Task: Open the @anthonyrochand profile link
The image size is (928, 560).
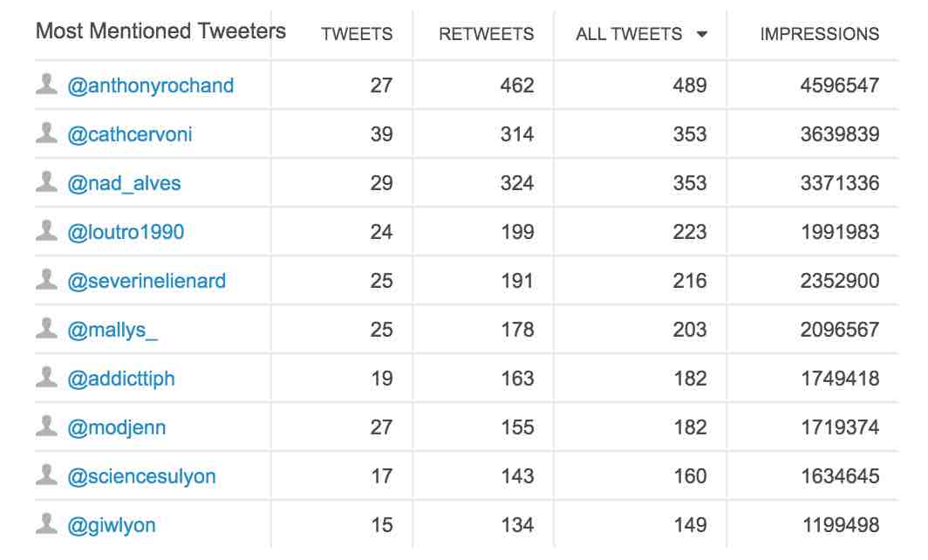Action: coord(151,85)
